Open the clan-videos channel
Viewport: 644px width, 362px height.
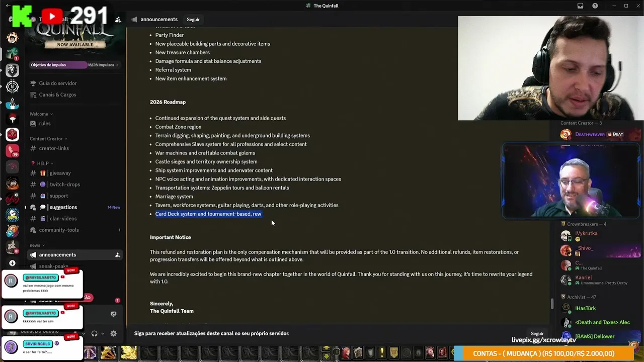(74, 219)
